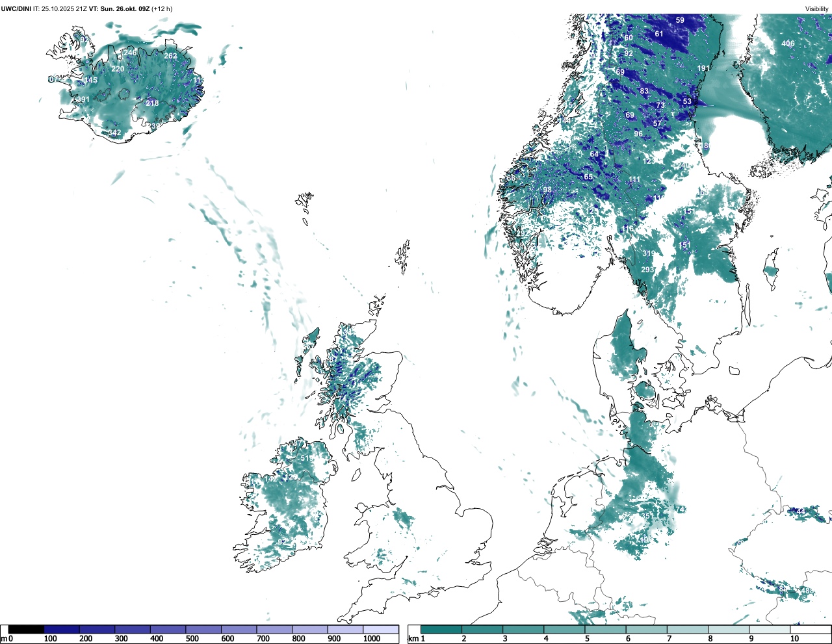The image size is (832, 644).
Task: Pick the 600–700 m legend color segment
Action: [239, 629]
